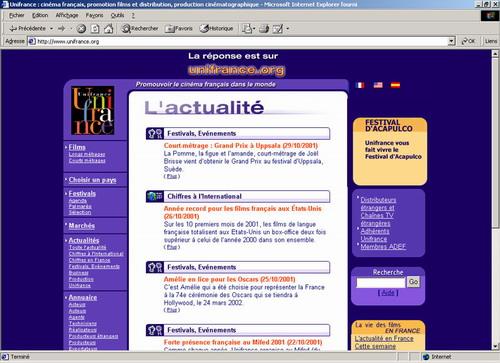
Task: Refresh the page with the Refresh icon
Action: pyautogui.click(x=95, y=29)
